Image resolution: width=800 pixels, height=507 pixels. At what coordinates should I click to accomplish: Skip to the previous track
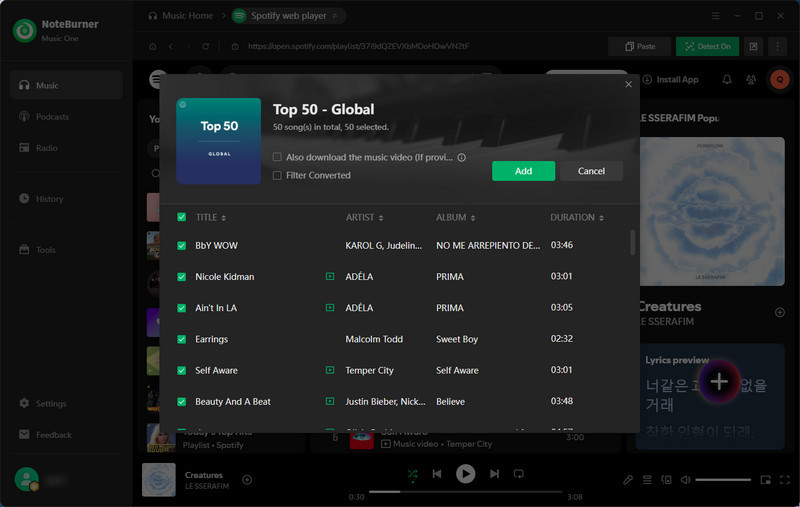(x=437, y=474)
